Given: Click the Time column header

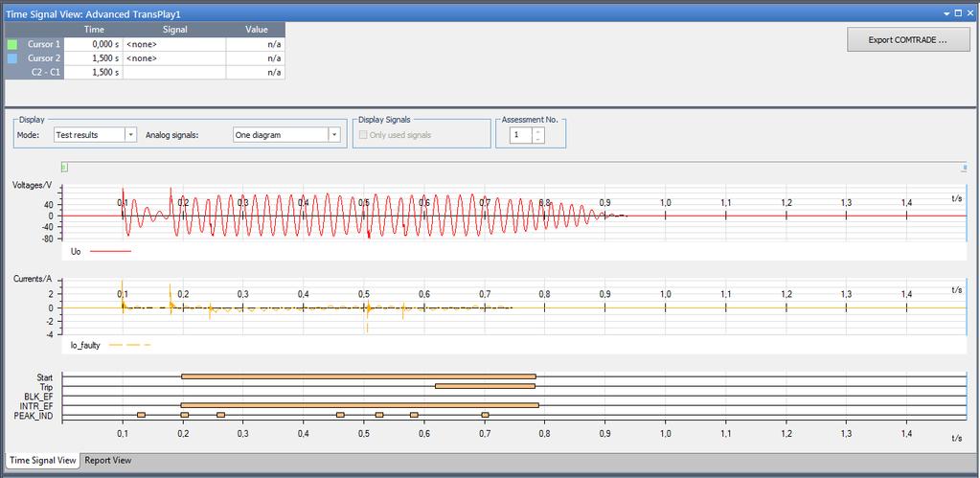Looking at the screenshot, I should pyautogui.click(x=94, y=30).
